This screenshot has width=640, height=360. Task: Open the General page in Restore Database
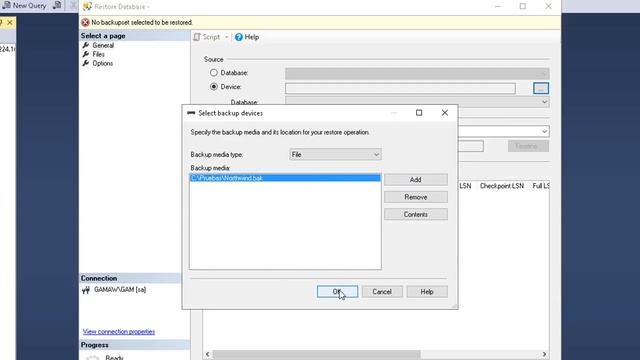click(x=103, y=45)
